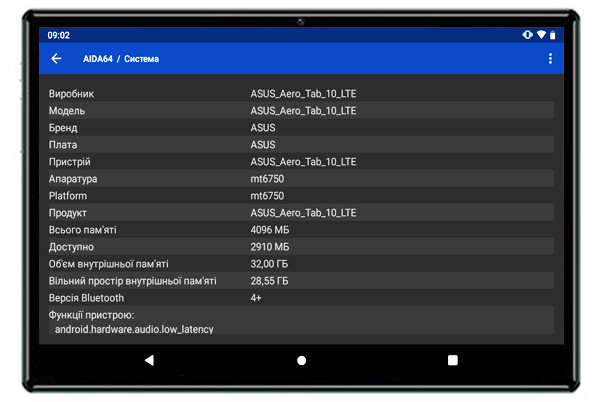Viewport: 600px width, 402px height.
Task: Tap the 2910 МБ available memory value
Action: coord(270,247)
